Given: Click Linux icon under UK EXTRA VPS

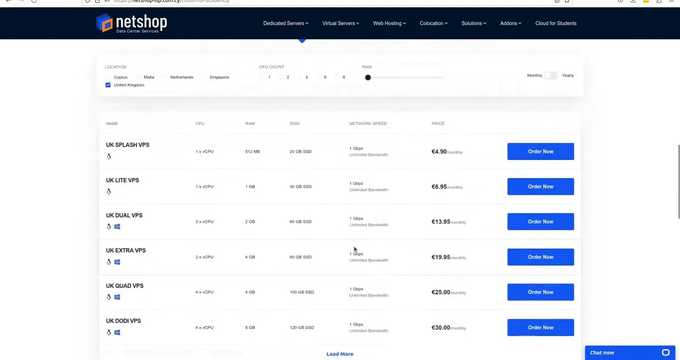Looking at the screenshot, I should [109, 262].
